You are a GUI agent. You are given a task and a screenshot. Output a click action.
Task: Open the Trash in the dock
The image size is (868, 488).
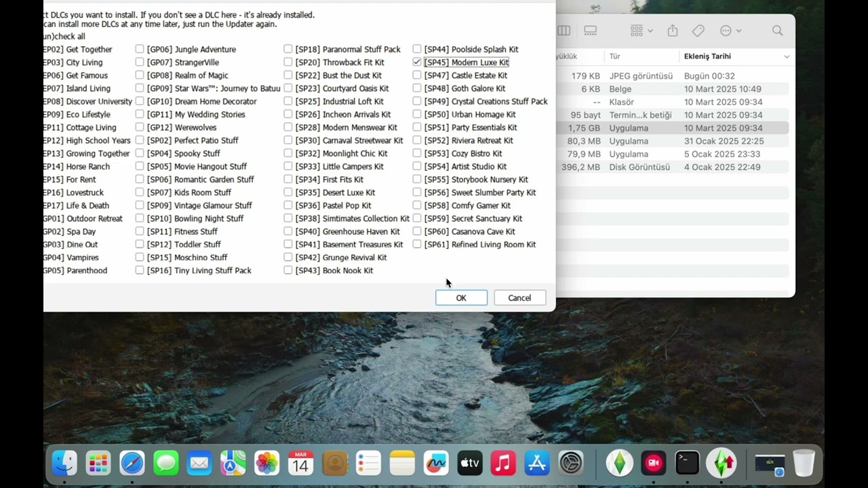click(x=804, y=464)
